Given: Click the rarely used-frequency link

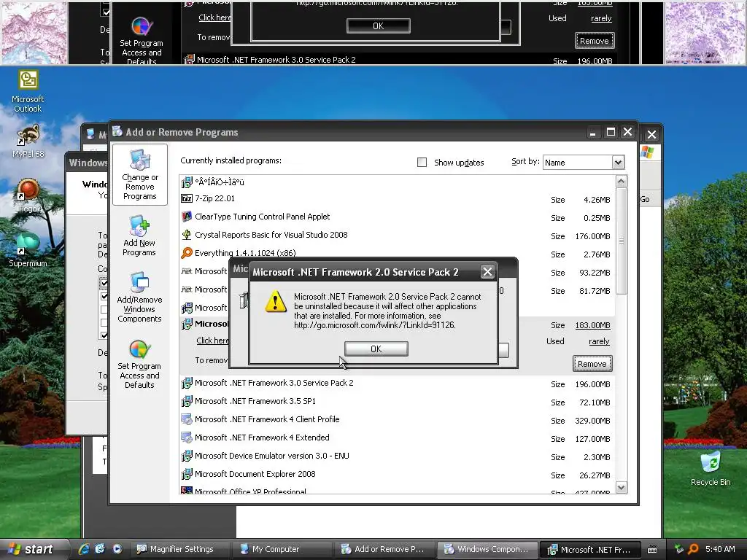Looking at the screenshot, I should coord(599,341).
